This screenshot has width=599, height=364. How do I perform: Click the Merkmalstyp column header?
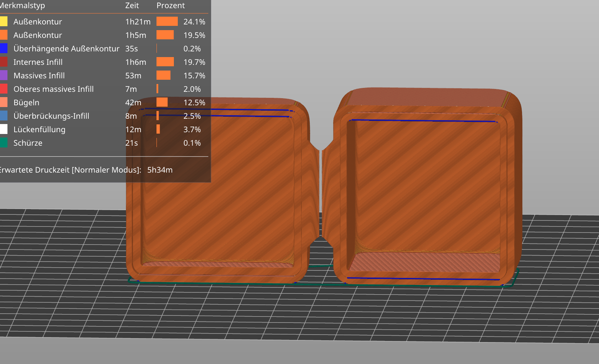coord(23,5)
